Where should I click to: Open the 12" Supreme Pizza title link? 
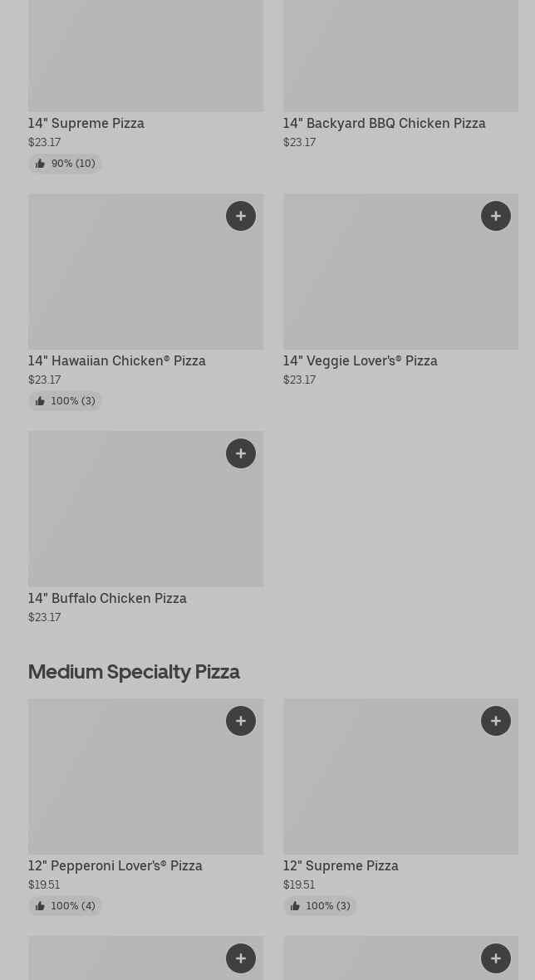[341, 866]
